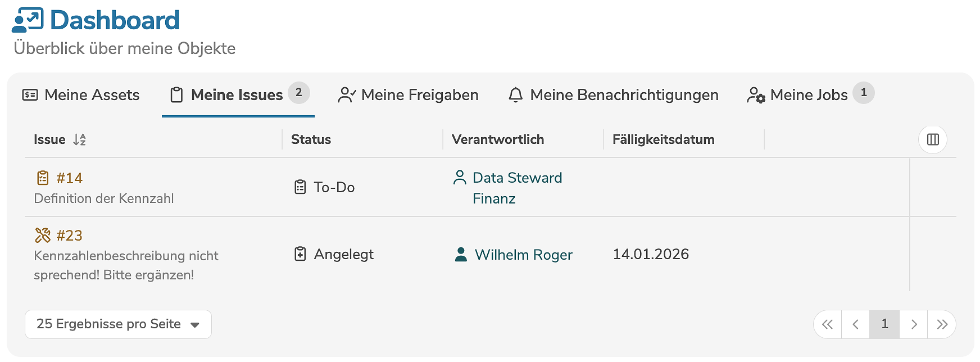Click the To-Do status clipboard icon
This screenshot has width=980, height=362.
(300, 187)
